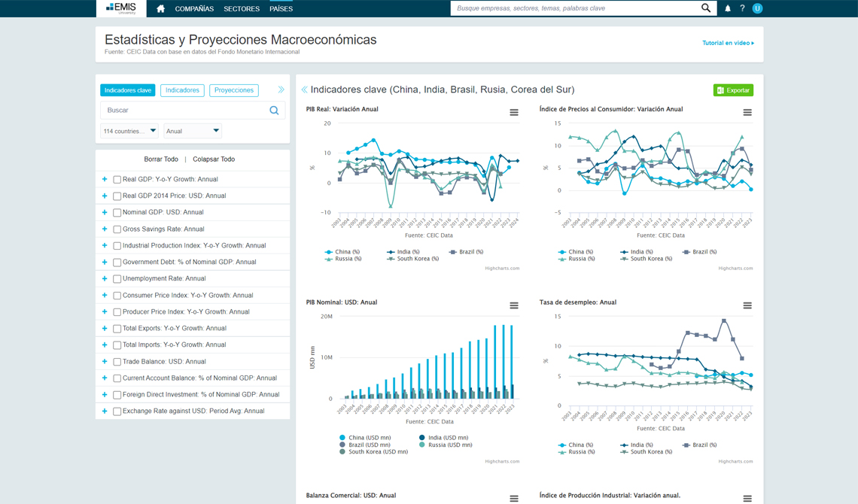
Task: Run search with the top magnifier icon
Action: pyautogui.click(x=706, y=8)
